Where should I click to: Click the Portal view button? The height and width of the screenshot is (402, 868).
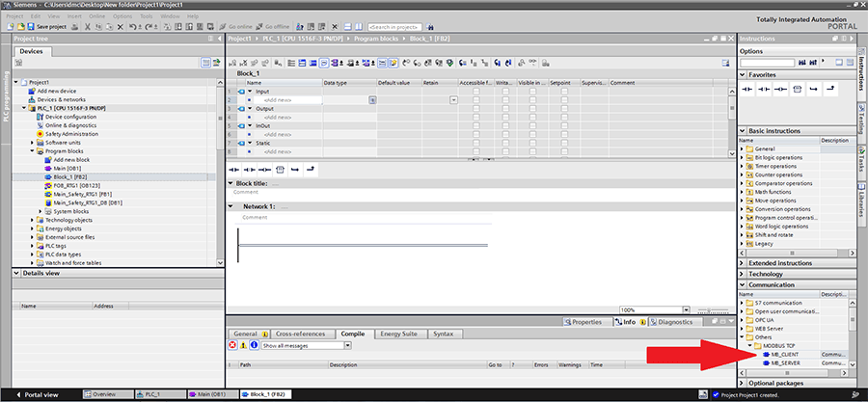tap(38, 394)
